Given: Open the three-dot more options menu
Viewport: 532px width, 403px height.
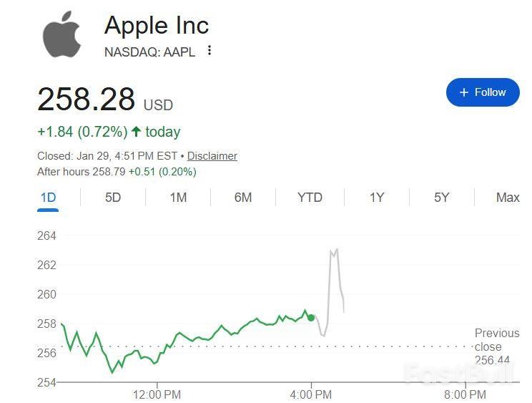Looking at the screenshot, I should click(210, 50).
